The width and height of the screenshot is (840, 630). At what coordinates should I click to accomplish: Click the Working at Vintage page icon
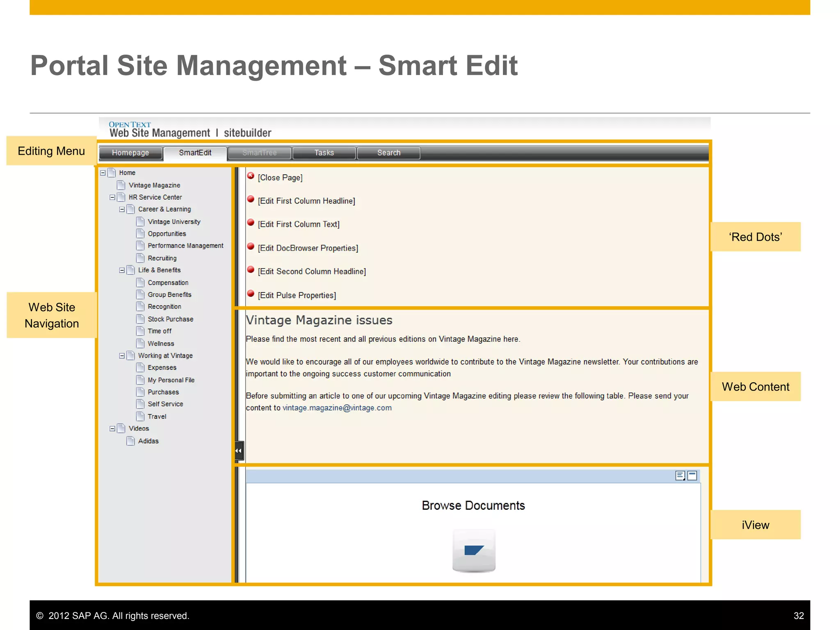coord(131,355)
